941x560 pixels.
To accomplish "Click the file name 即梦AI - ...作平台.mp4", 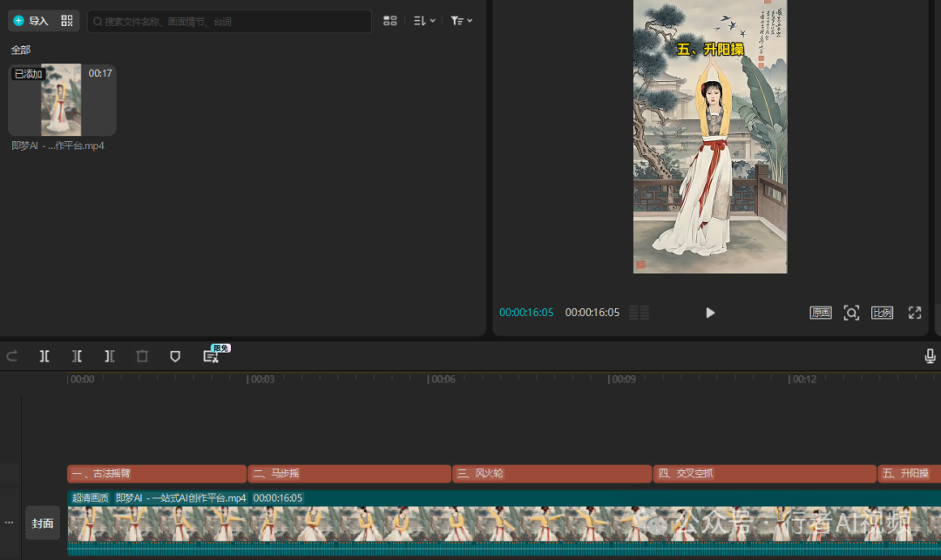I will (x=58, y=145).
